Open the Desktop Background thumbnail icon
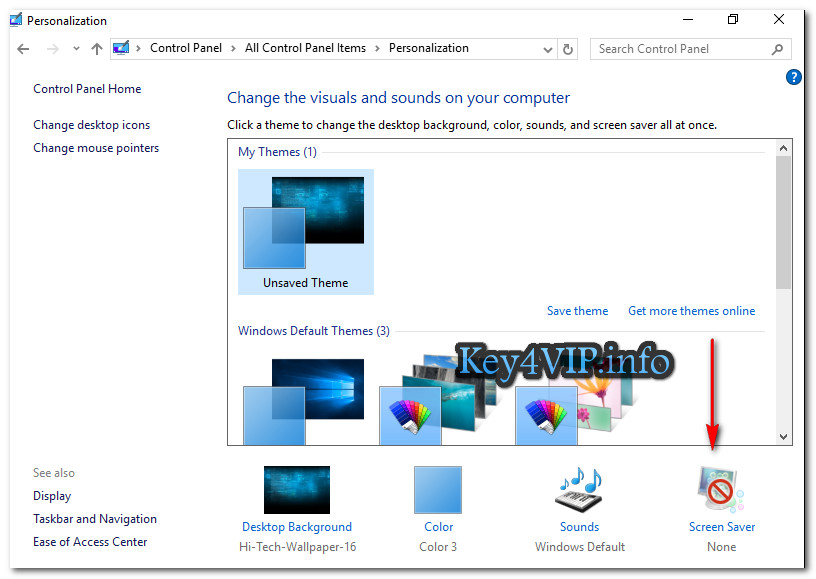This screenshot has height=579, width=816. coord(297,490)
